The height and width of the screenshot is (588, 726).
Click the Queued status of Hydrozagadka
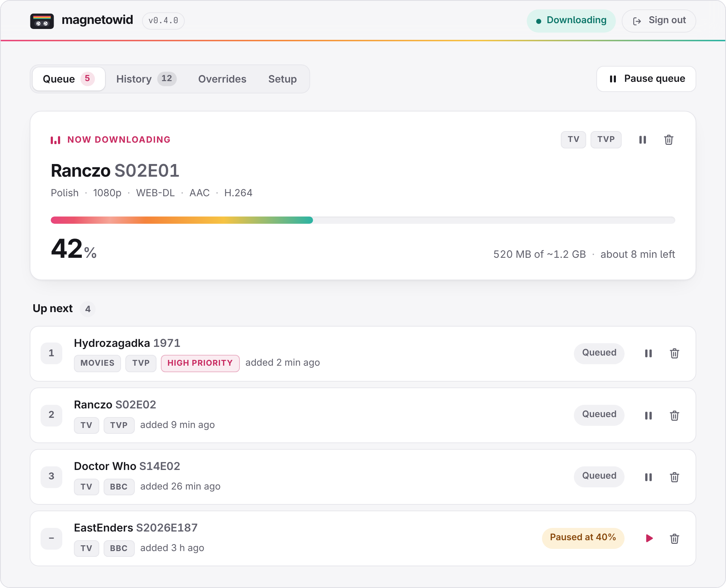[599, 353]
